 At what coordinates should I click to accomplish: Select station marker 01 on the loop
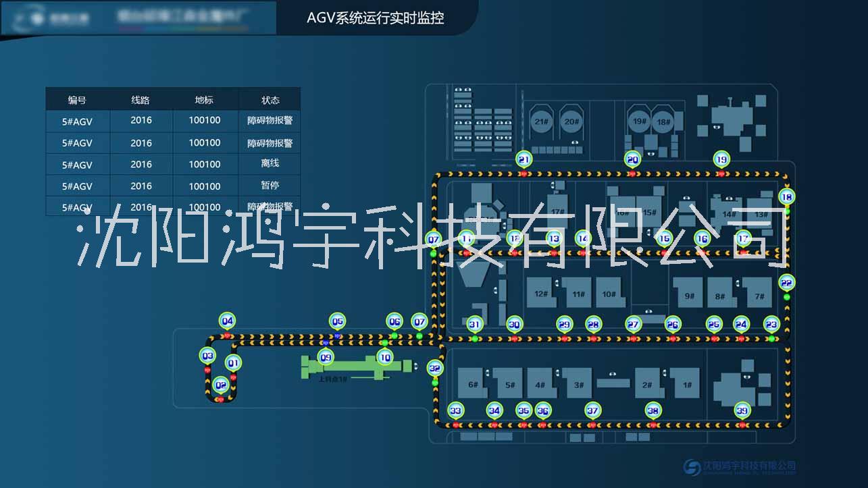233,362
